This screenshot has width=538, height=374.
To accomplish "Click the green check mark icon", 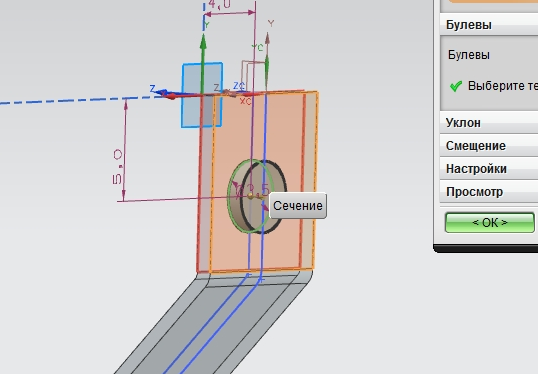I will 456,86.
